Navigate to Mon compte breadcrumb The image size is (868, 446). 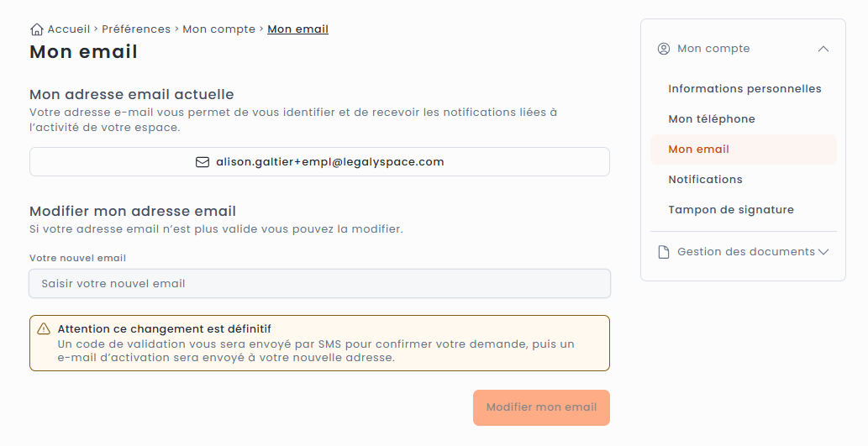pyautogui.click(x=218, y=29)
